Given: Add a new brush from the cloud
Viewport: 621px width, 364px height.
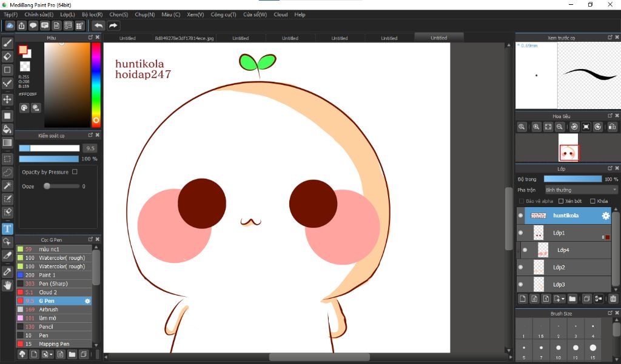Looking at the screenshot, I should pos(22,354).
